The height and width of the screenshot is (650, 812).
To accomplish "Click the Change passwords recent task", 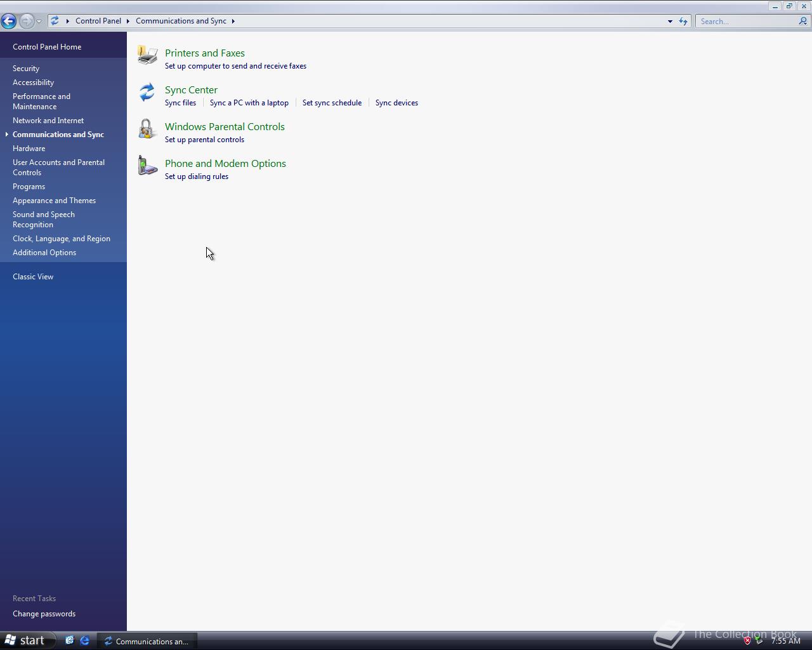I will coord(44,614).
